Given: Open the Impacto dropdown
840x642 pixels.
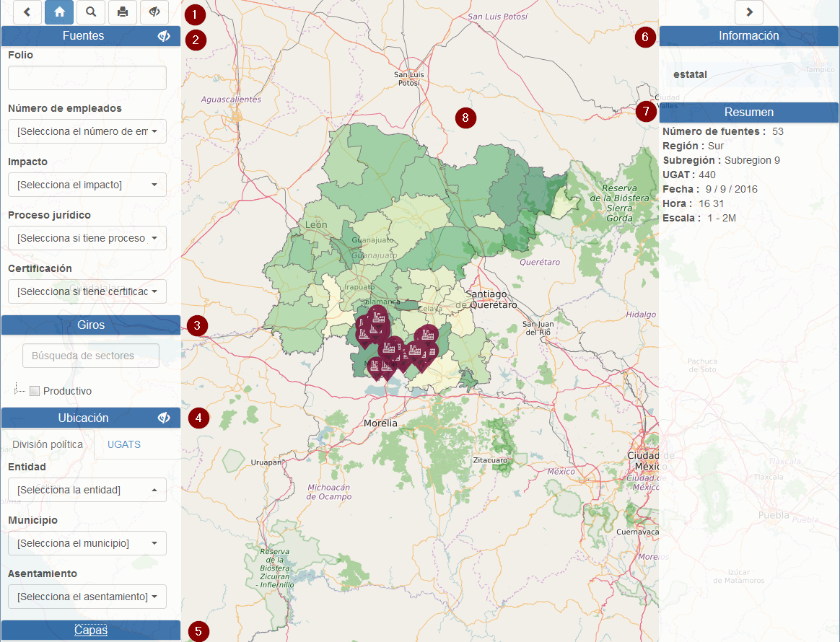Looking at the screenshot, I should tap(87, 185).
